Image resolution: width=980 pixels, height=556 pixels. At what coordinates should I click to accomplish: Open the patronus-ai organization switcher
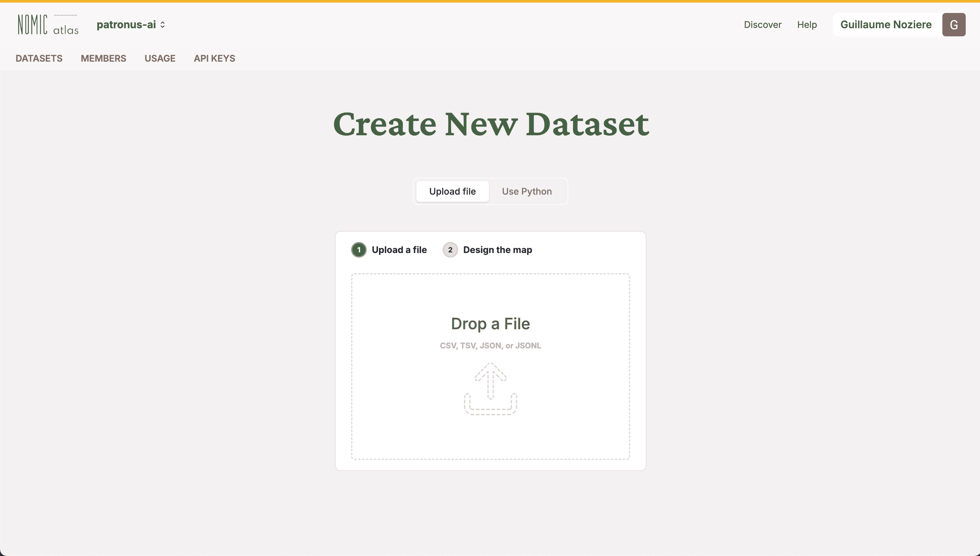click(131, 25)
